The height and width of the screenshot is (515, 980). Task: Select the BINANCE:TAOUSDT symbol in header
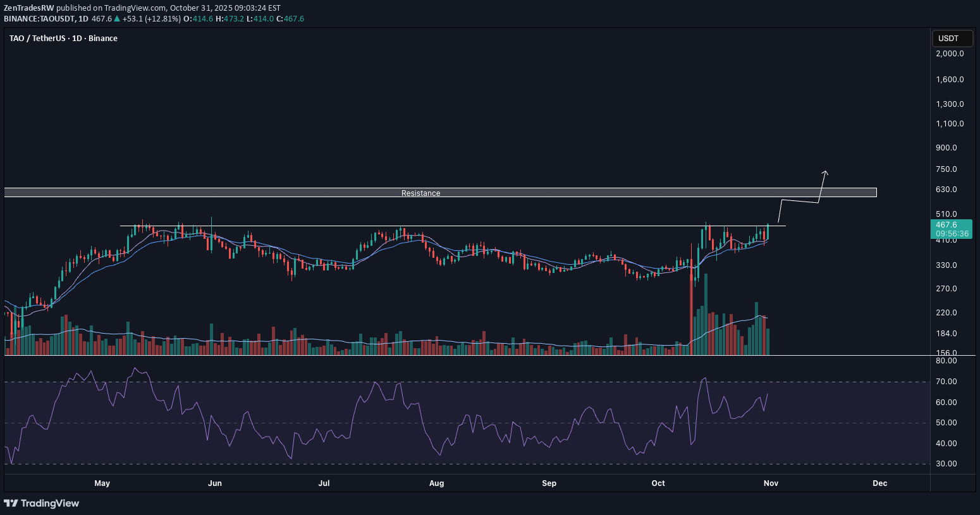(x=37, y=19)
